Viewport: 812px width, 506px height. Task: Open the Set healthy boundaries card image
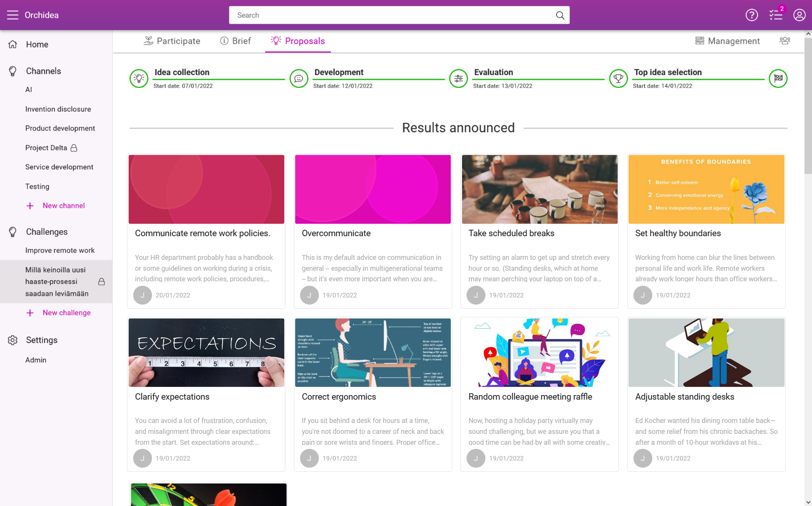click(706, 189)
